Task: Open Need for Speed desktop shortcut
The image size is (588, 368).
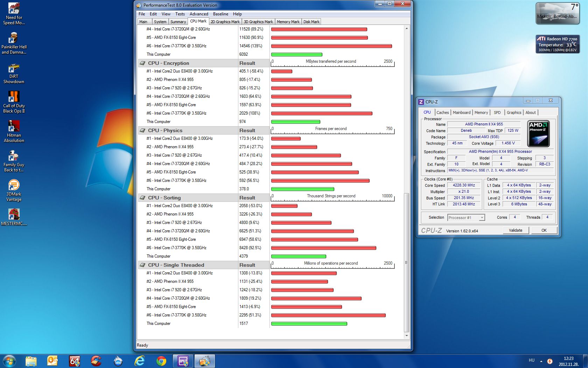Action: (x=14, y=14)
